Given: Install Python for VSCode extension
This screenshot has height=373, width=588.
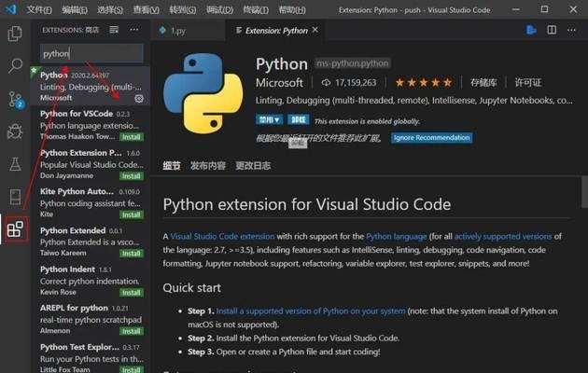Looking at the screenshot, I should point(132,137).
